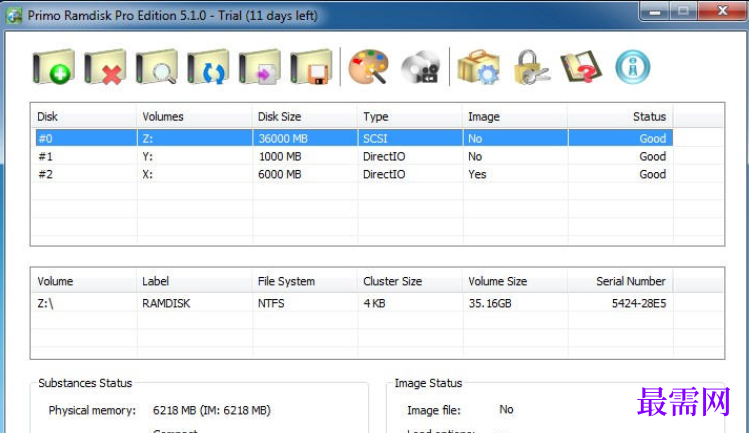Viewport: 749px width, 433px height.
Task: Click the padlock and keys license icon
Action: 531,67
